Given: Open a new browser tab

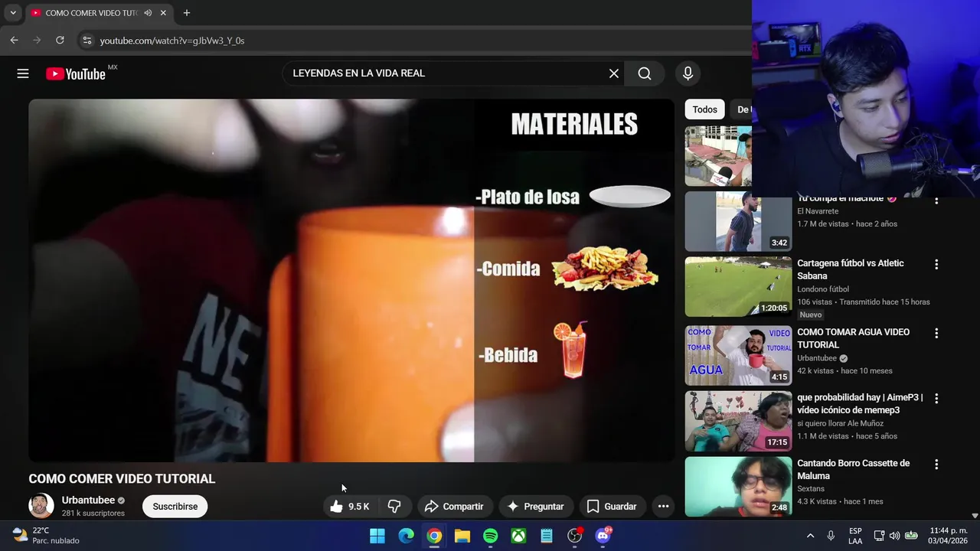Looking at the screenshot, I should point(186,13).
